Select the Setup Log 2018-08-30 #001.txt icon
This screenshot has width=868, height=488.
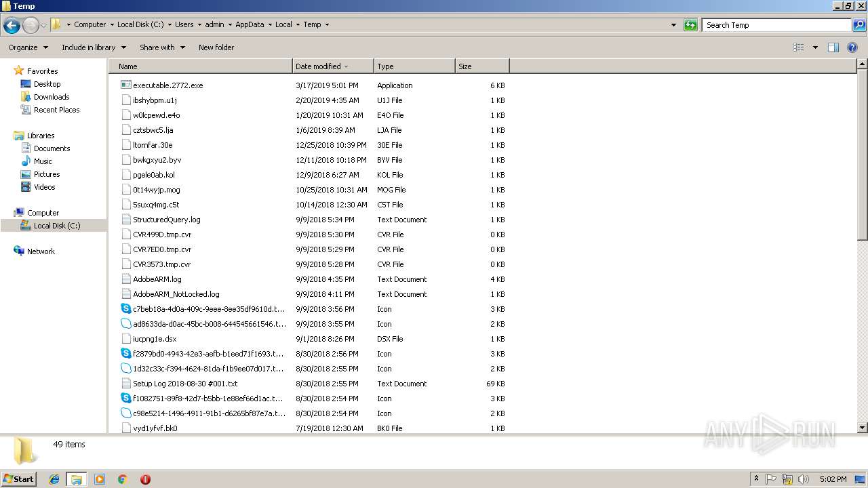[125, 384]
